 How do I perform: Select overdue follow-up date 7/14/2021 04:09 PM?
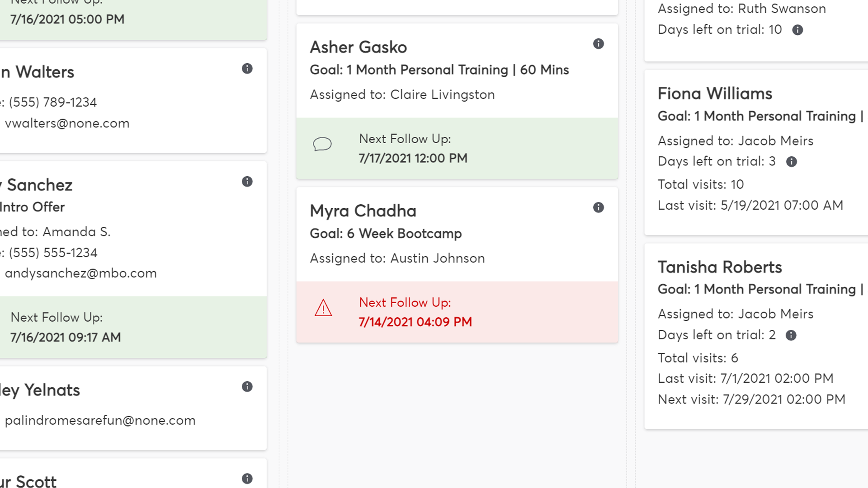(415, 322)
